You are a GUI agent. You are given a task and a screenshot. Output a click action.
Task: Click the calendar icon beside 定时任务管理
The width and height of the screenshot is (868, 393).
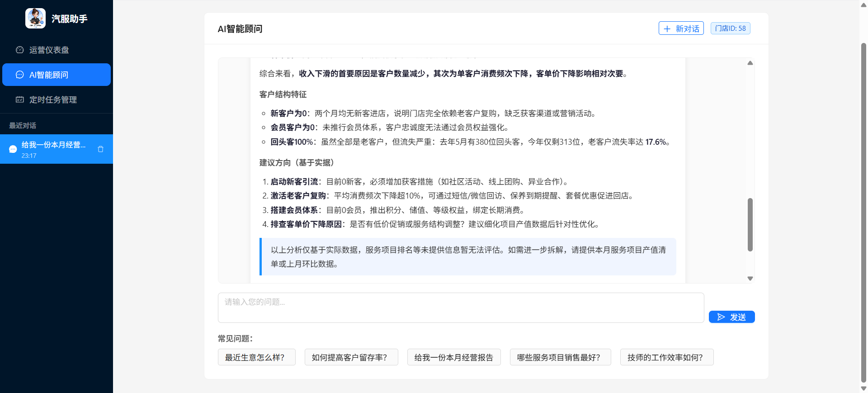click(x=20, y=99)
